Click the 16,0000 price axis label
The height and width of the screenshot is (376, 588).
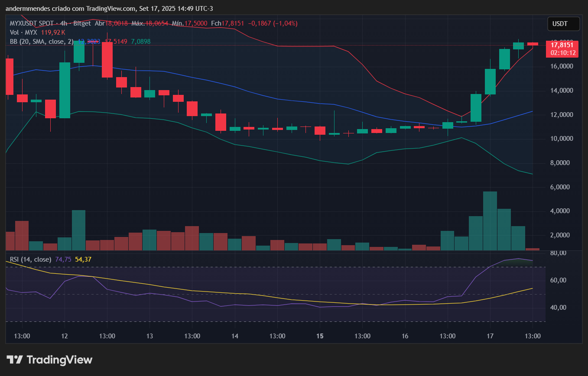562,66
